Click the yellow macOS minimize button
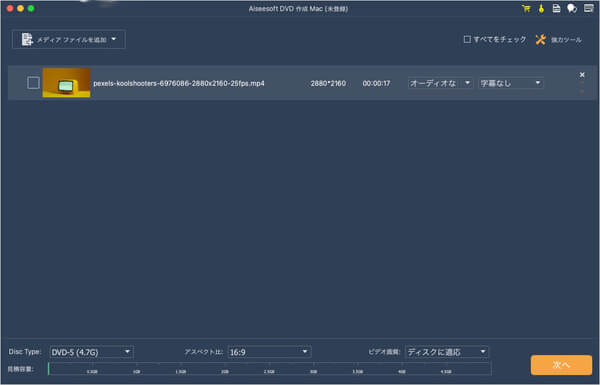600x385 pixels. tap(21, 8)
